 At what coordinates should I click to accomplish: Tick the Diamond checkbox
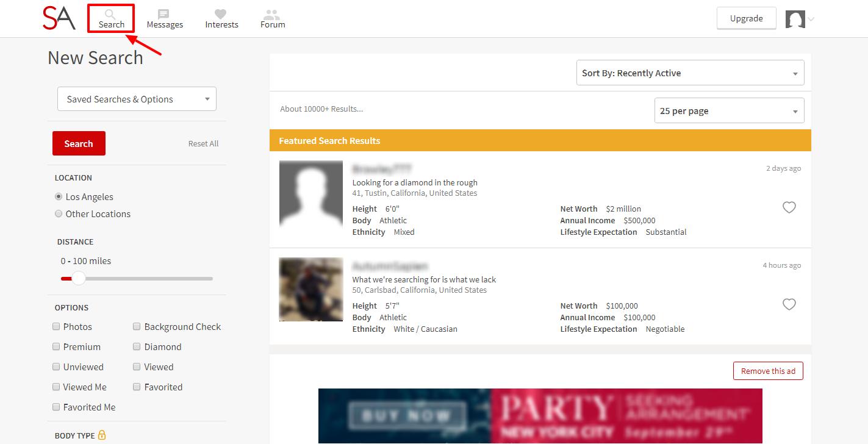pyautogui.click(x=137, y=346)
